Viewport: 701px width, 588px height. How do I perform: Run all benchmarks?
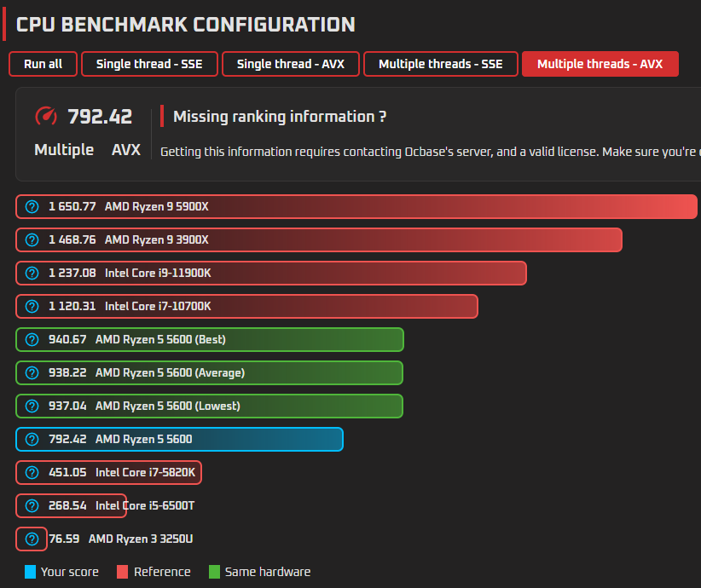coord(43,64)
